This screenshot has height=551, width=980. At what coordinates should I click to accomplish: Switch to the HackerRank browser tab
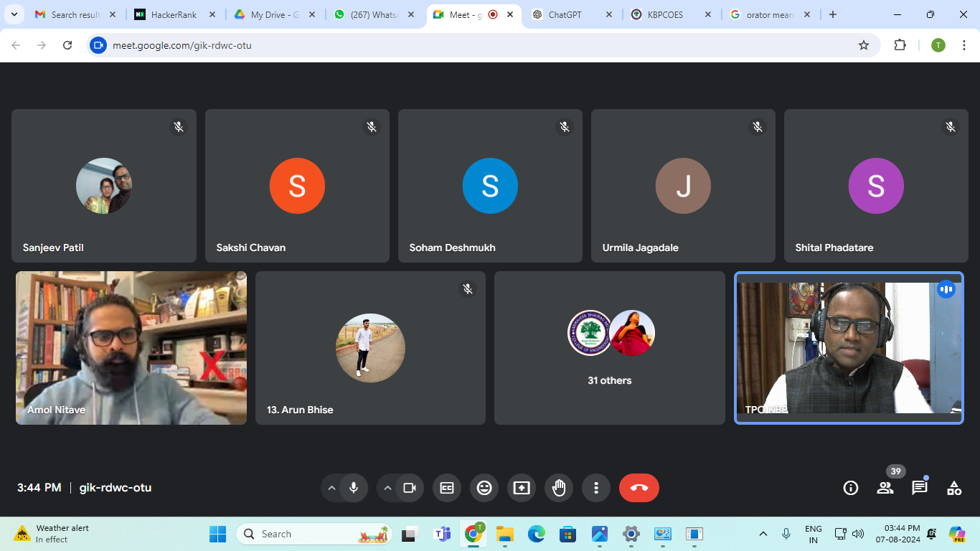point(173,14)
